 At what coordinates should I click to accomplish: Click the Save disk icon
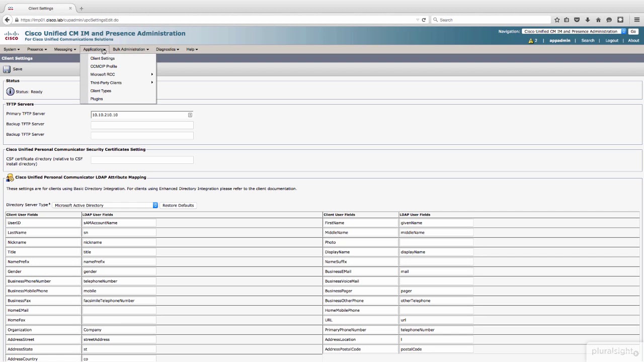pyautogui.click(x=7, y=69)
